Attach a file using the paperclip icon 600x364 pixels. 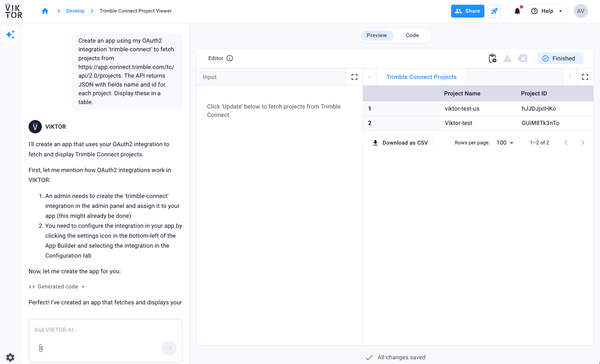coord(41,348)
